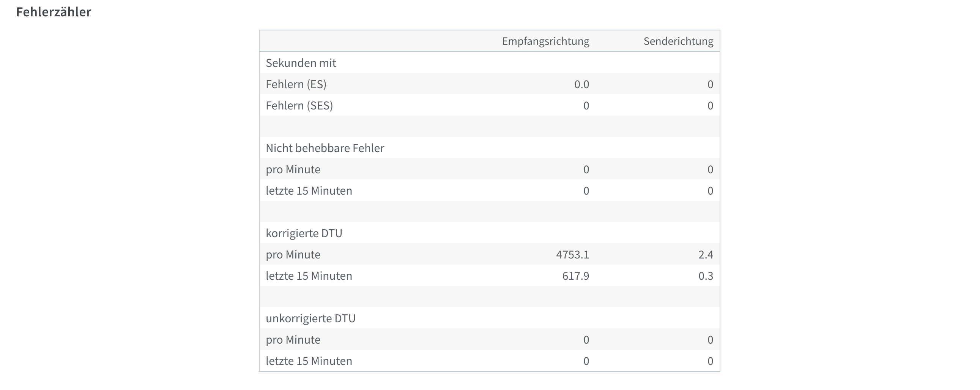Select Fehlern (SES) Senderichtung value
Screen dimensions: 980x390
tap(710, 106)
